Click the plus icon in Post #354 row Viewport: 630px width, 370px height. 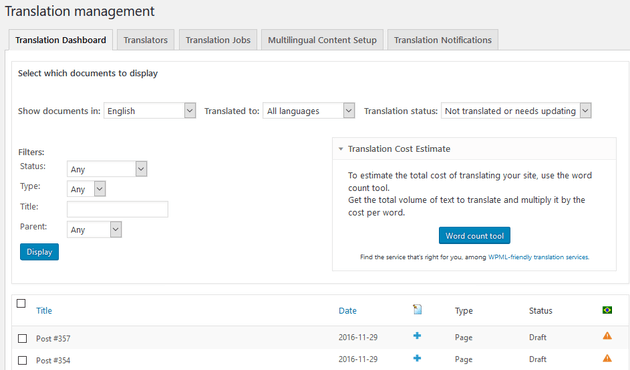point(417,358)
